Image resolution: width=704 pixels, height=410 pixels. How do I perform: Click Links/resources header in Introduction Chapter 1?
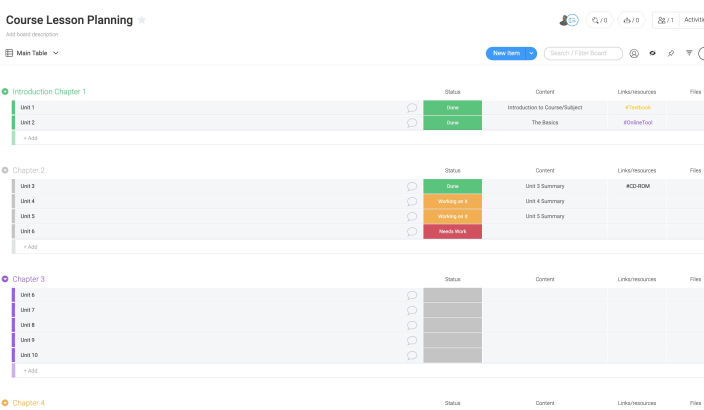click(x=637, y=92)
